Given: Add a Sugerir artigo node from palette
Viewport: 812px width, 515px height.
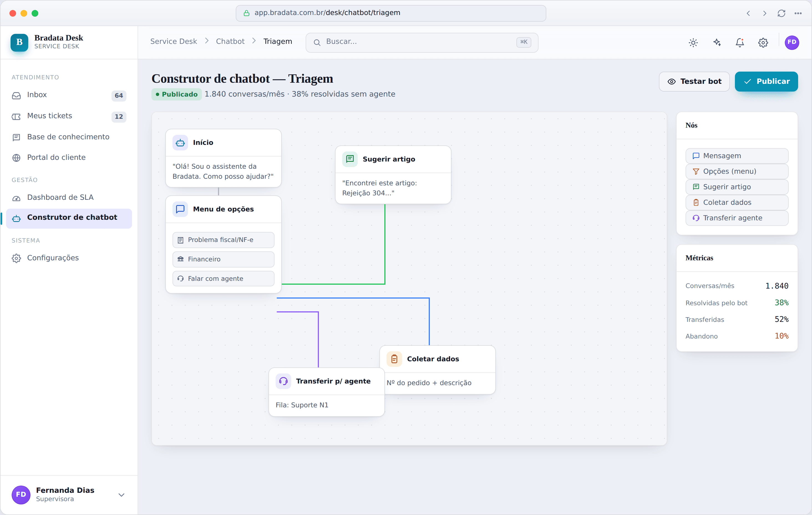Looking at the screenshot, I should [x=737, y=187].
